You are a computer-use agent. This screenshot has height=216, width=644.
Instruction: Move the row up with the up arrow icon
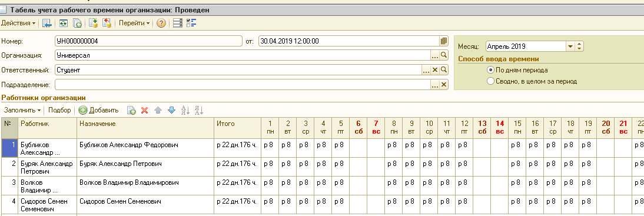click(x=158, y=110)
